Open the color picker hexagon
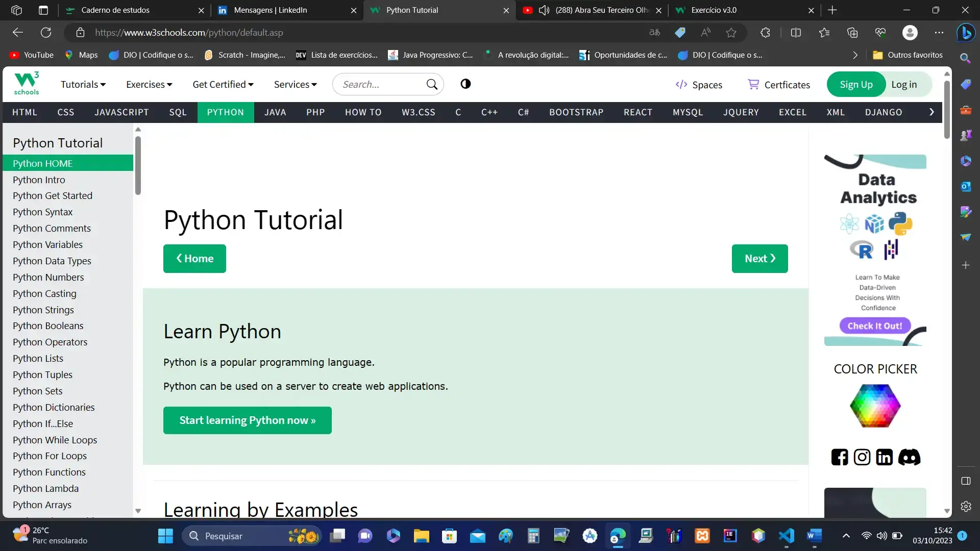Image resolution: width=980 pixels, height=551 pixels. 875,406
